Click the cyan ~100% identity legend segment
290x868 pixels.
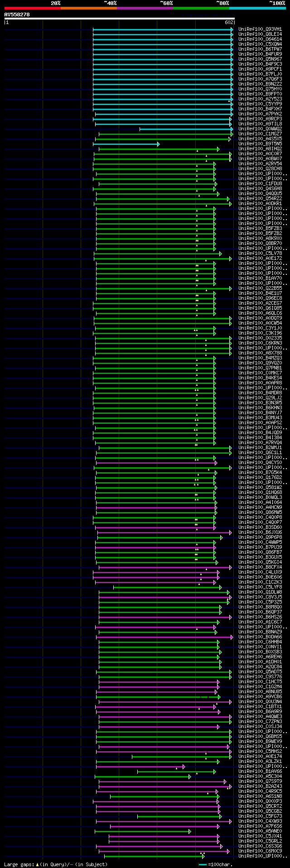[x=257, y=8]
